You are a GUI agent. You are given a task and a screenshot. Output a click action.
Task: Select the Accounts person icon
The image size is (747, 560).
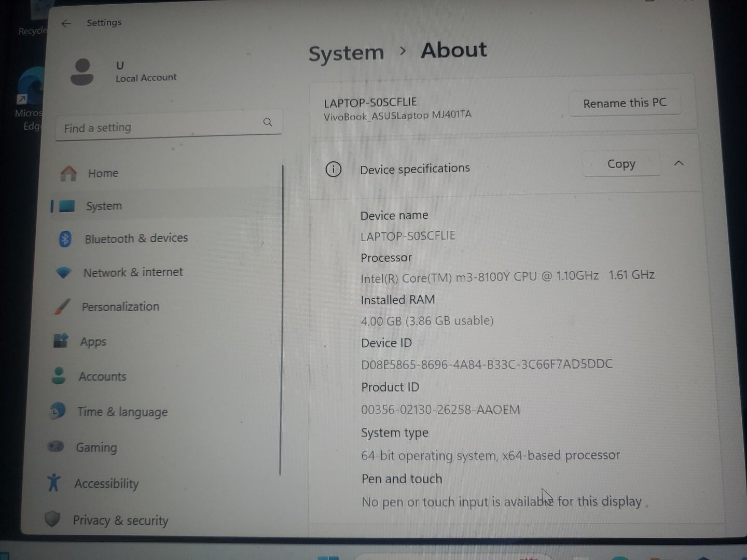click(x=59, y=375)
